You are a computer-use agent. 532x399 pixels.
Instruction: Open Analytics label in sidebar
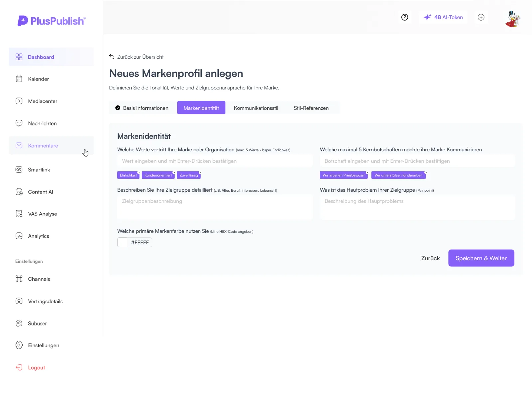point(39,236)
